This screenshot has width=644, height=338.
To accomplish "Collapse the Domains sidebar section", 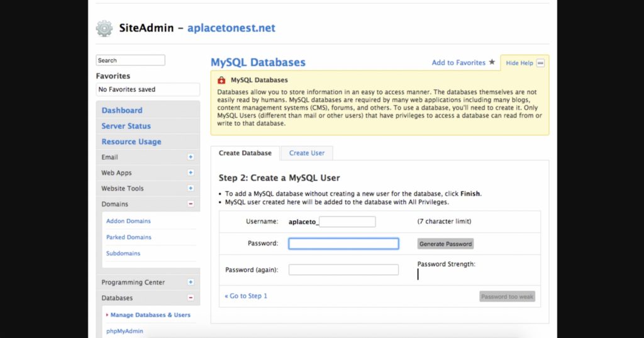I will coord(191,204).
